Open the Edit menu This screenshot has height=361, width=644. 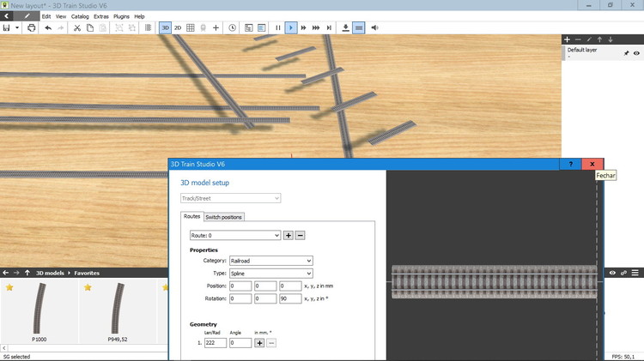[x=46, y=16]
